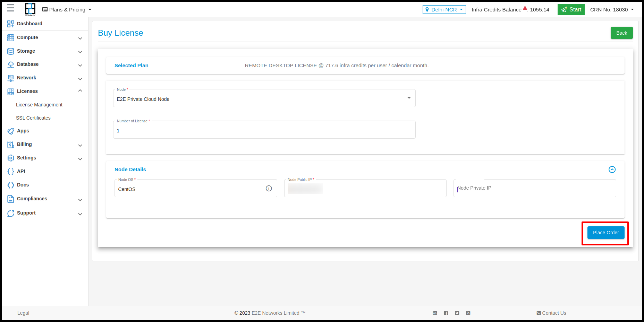Image resolution: width=644 pixels, height=322 pixels.
Task: Expand the Compliances section chevron
Action: coord(80,200)
